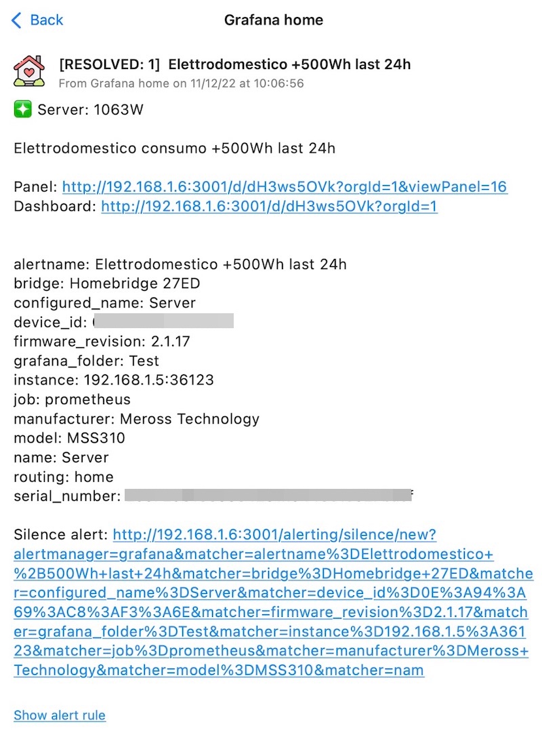Go Back to the previous screen
Image resolution: width=542 pixels, height=756 pixels.
coord(37,20)
